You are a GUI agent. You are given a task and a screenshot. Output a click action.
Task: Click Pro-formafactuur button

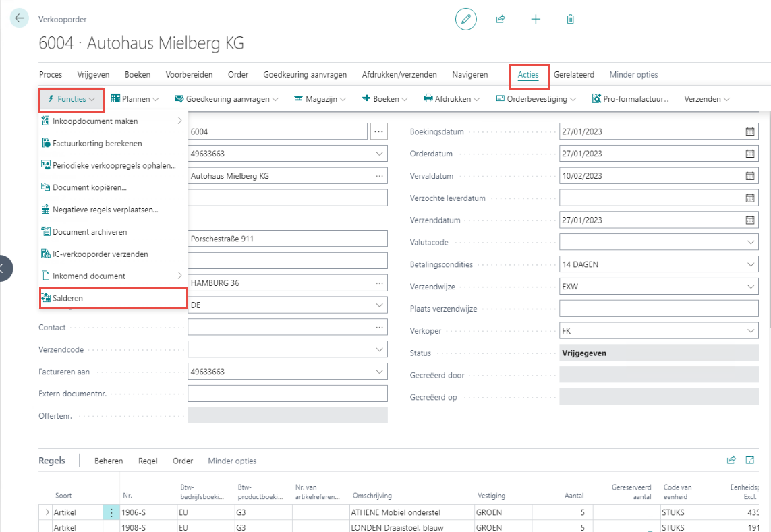click(x=630, y=99)
